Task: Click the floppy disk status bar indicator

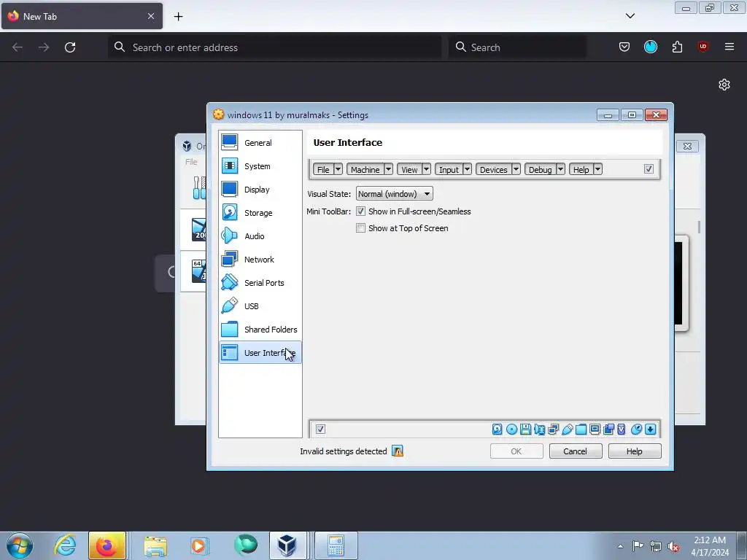Action: click(525, 429)
